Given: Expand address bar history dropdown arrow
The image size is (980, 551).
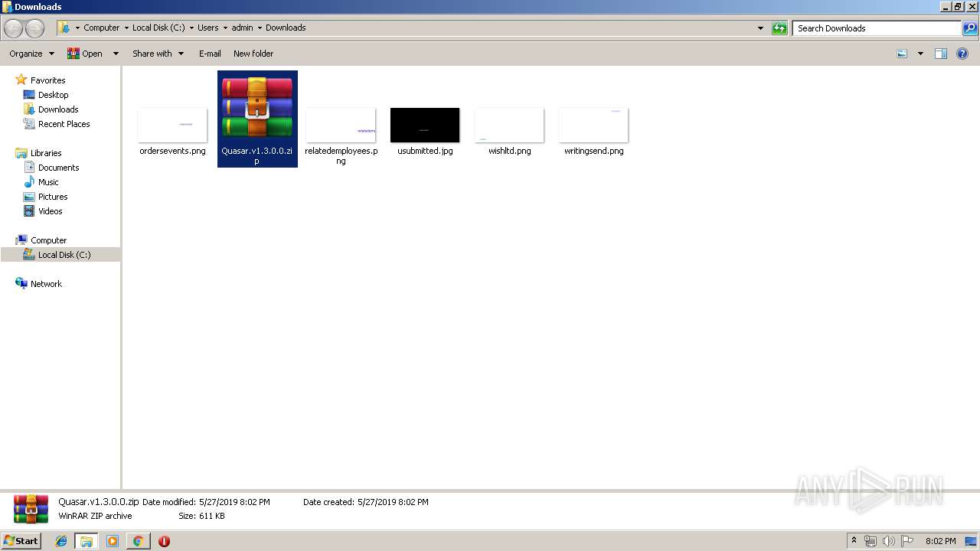Looking at the screenshot, I should point(760,28).
